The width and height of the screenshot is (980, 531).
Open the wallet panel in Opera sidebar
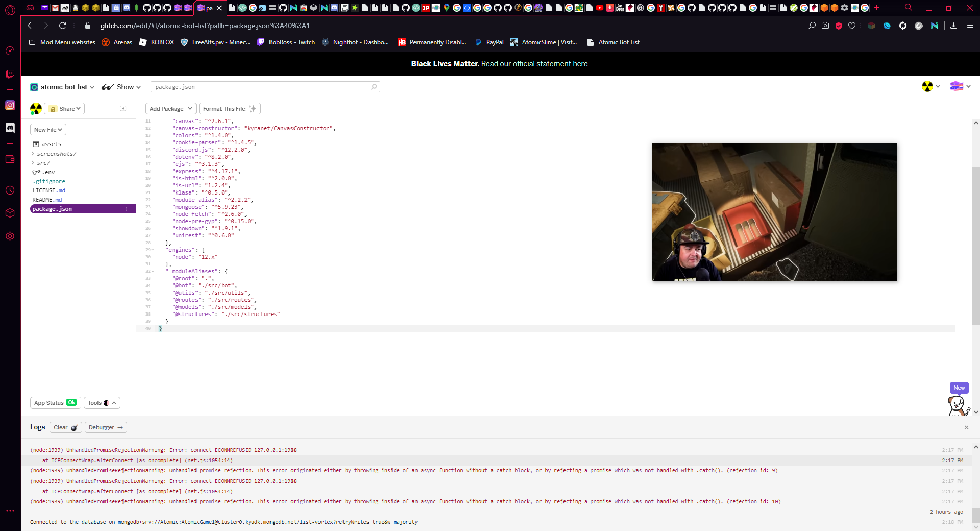point(10,159)
